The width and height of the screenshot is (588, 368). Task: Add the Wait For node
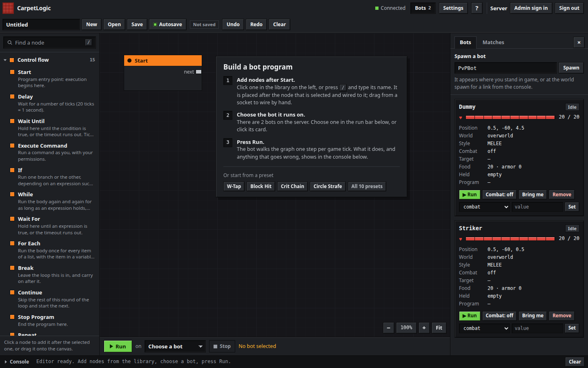pos(49,225)
